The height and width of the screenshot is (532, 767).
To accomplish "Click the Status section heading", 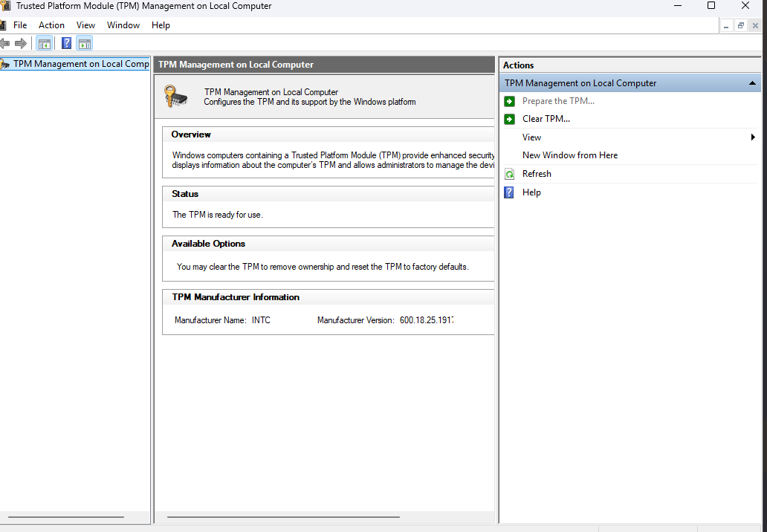I will 185,194.
